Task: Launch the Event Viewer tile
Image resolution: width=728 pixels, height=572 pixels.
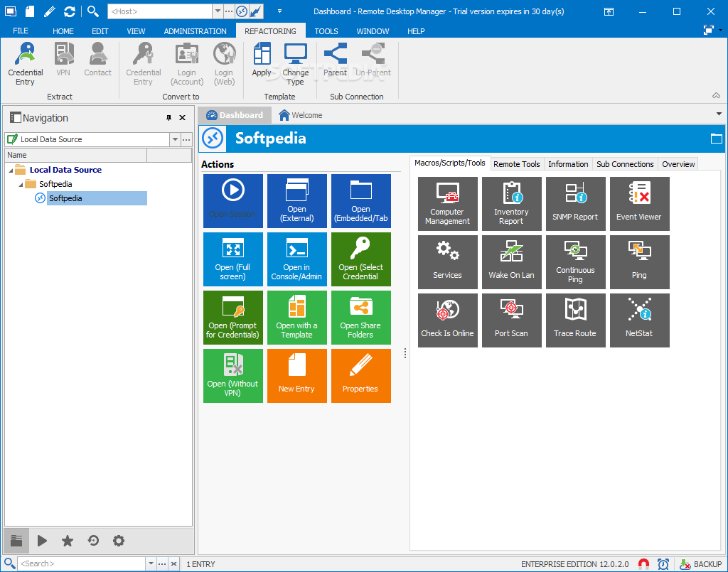Action: [x=640, y=204]
